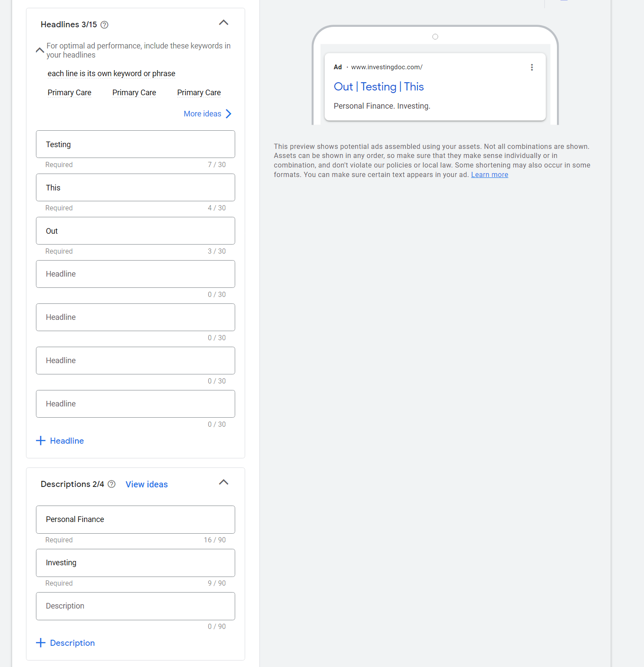Collapse the Headlines section

223,23
